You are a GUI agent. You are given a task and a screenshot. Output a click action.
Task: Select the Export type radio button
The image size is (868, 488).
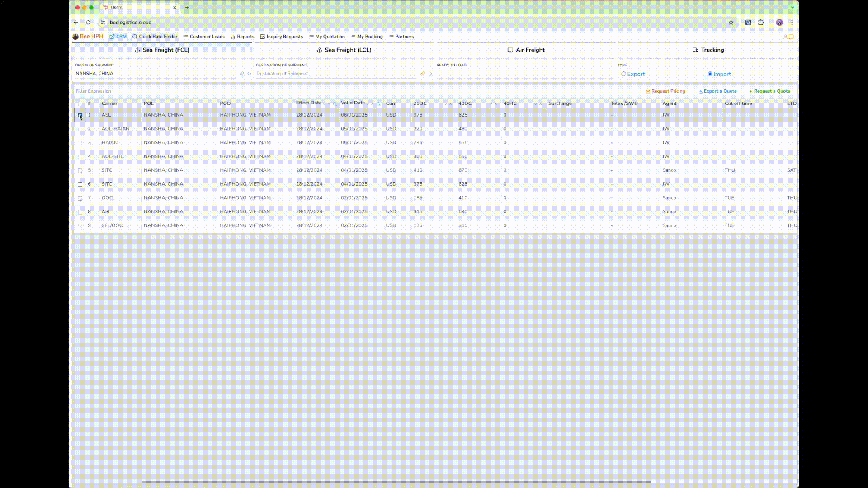[x=623, y=74]
